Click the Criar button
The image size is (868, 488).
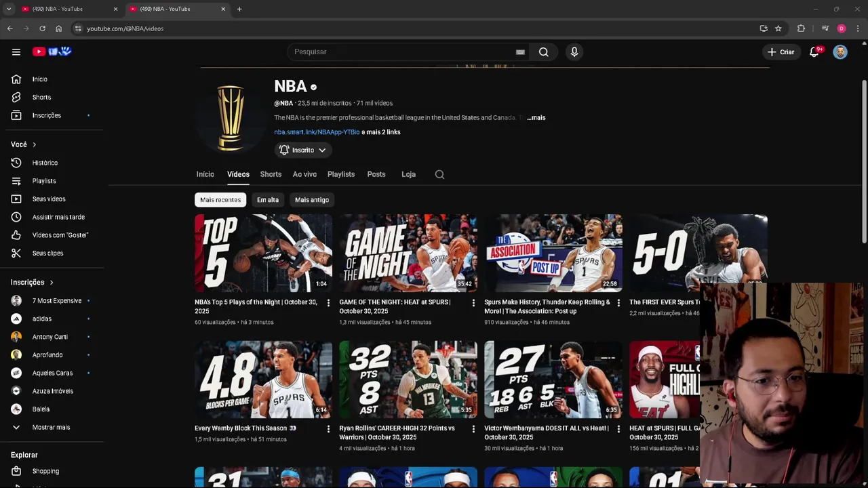tap(781, 52)
